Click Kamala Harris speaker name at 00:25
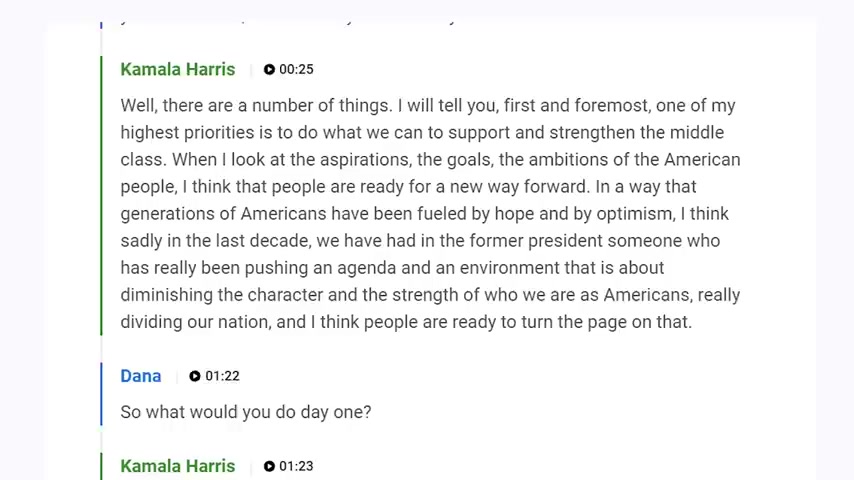This screenshot has width=854, height=480. tap(178, 69)
